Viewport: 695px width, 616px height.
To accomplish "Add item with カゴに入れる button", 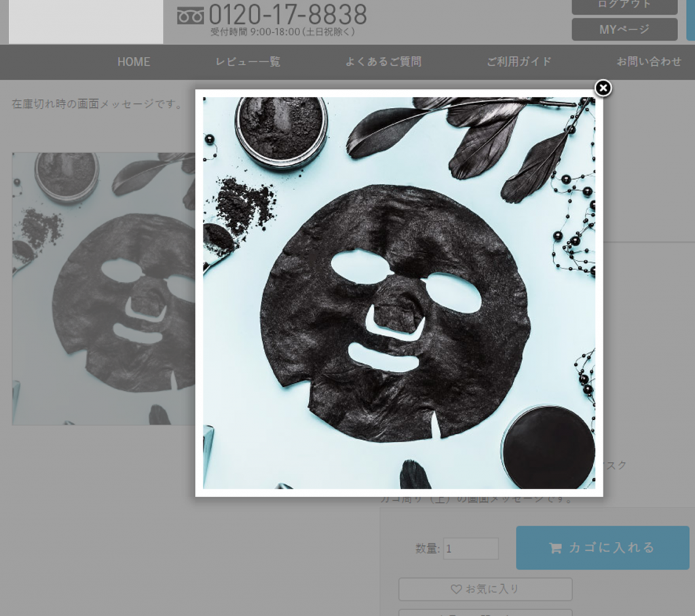I will point(603,547).
